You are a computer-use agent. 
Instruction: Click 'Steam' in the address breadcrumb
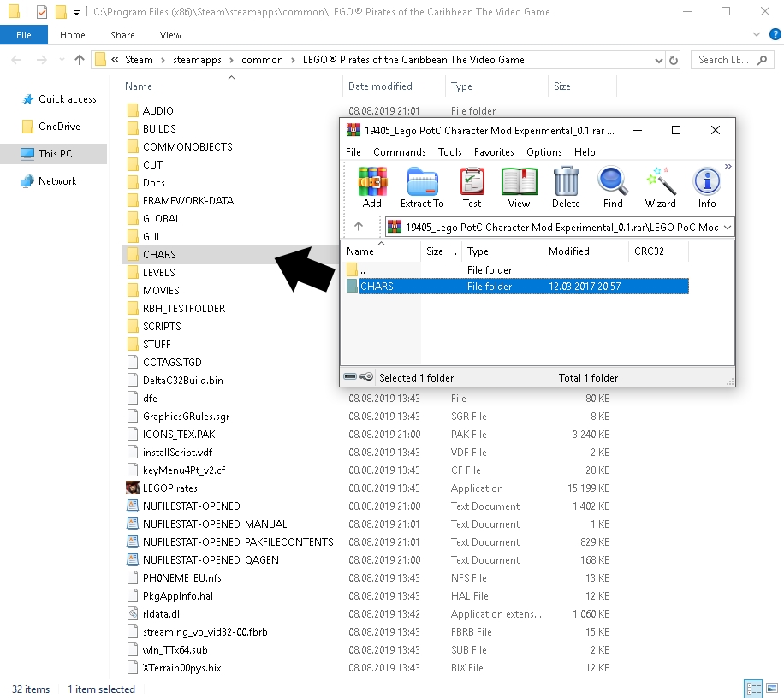(x=139, y=60)
